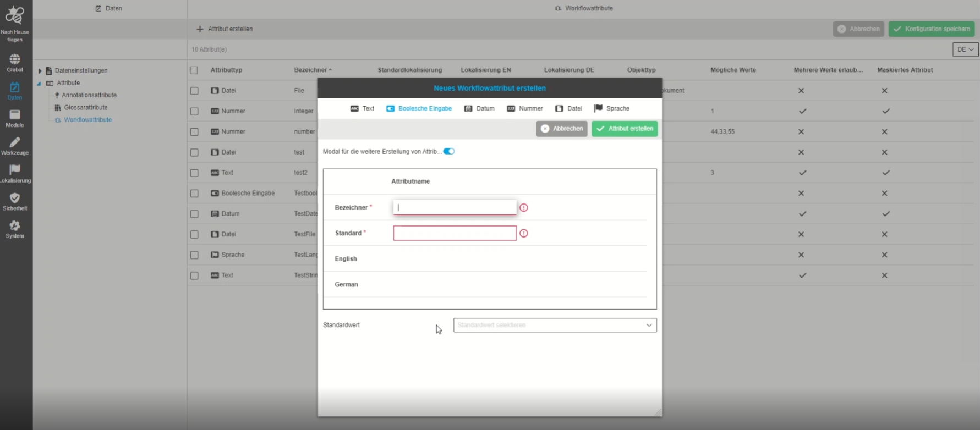The height and width of the screenshot is (430, 980).
Task: Click the Annotationsattribute pin icon
Action: 57,95
